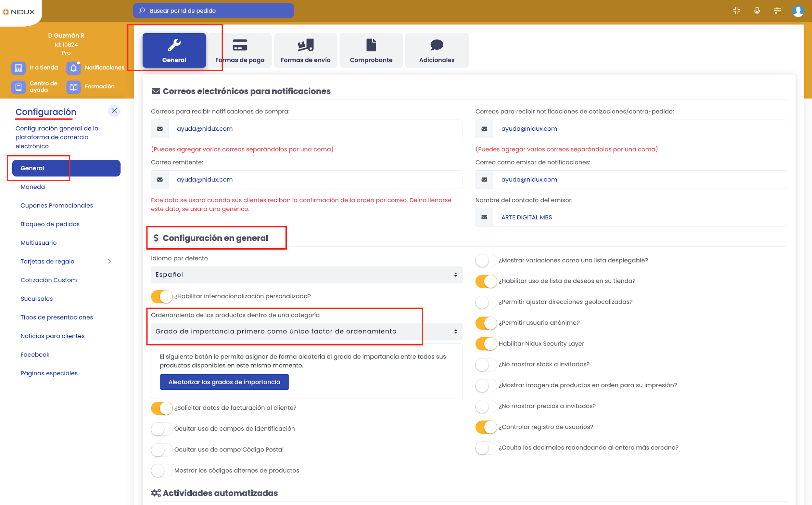Open the Notificaciones bell icon
Image resolution: width=812 pixels, height=505 pixels.
point(73,68)
